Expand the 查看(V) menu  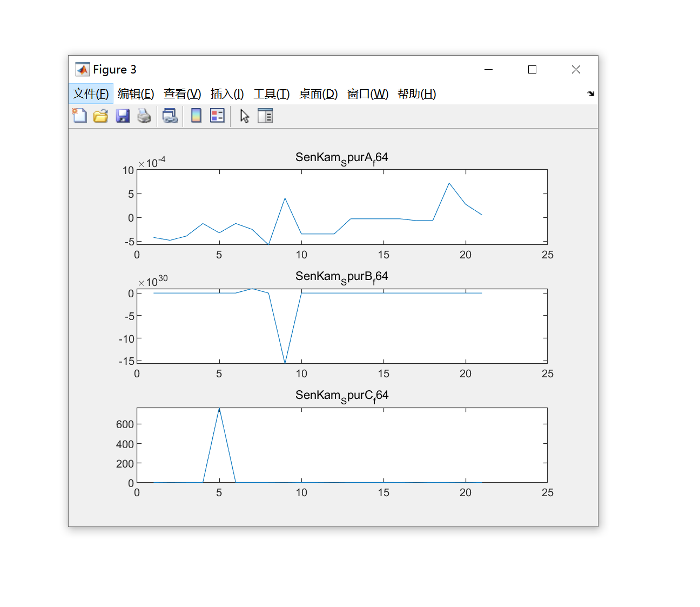(182, 94)
